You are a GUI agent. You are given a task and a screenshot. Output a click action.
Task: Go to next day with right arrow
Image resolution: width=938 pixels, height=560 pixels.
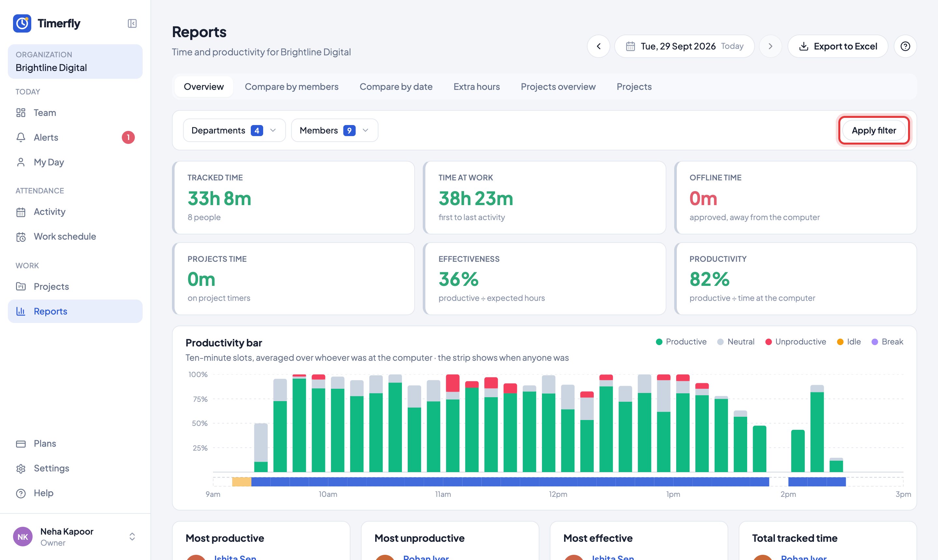pos(770,46)
